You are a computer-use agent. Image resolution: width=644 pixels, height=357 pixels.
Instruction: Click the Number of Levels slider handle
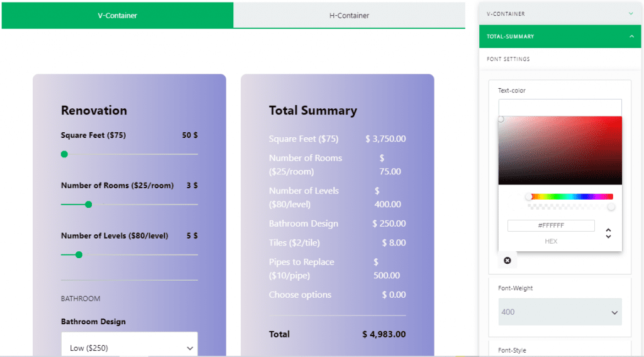coord(79,254)
